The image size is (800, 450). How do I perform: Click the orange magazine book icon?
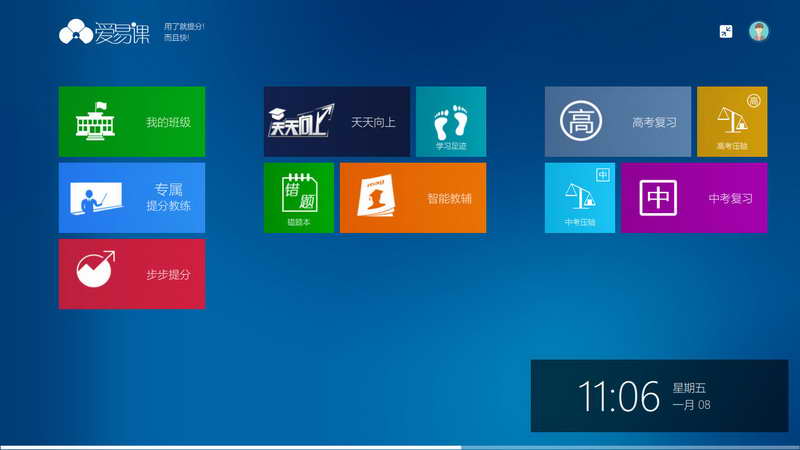click(377, 196)
